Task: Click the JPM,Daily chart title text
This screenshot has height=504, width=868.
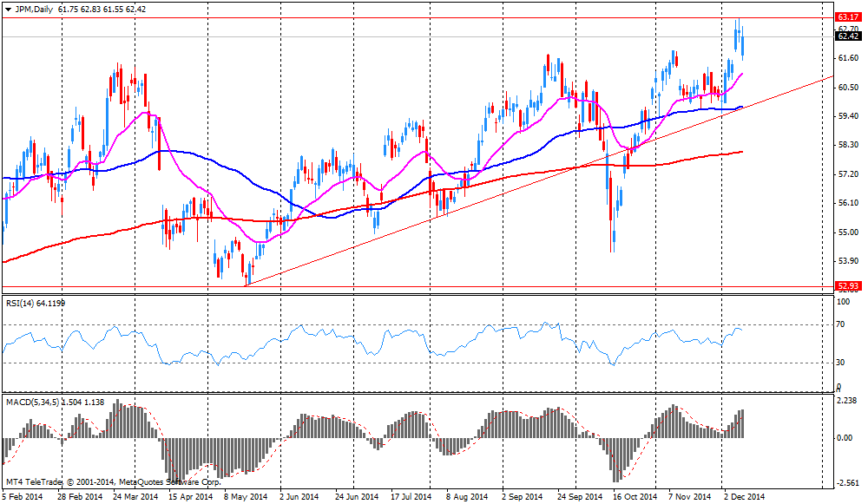Action: coord(32,9)
